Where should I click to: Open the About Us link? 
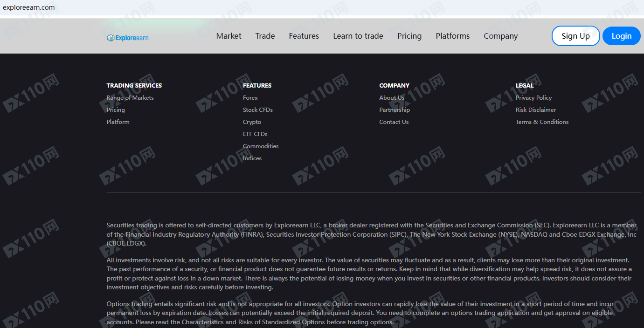[x=392, y=98]
